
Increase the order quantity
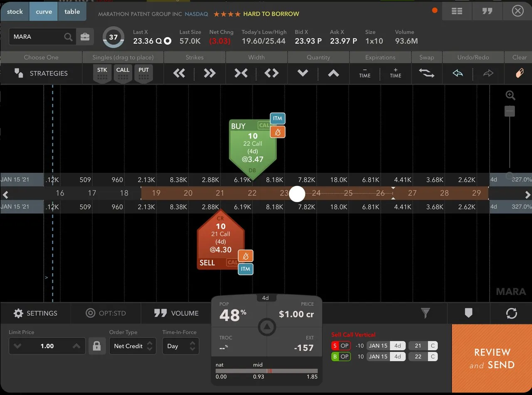pos(333,74)
